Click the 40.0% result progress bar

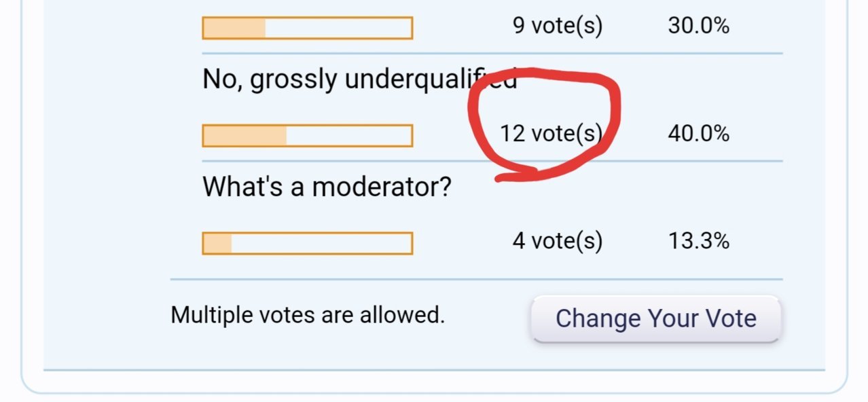(x=308, y=135)
